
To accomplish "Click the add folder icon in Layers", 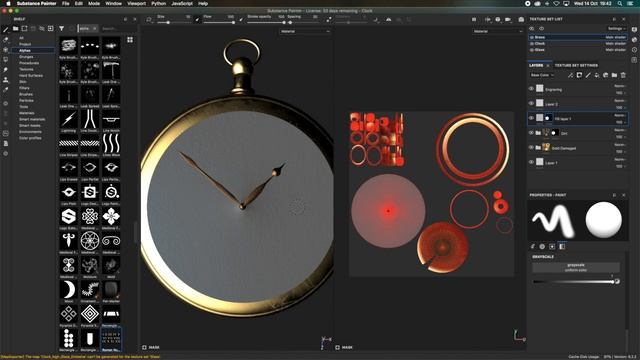I will pos(614,75).
